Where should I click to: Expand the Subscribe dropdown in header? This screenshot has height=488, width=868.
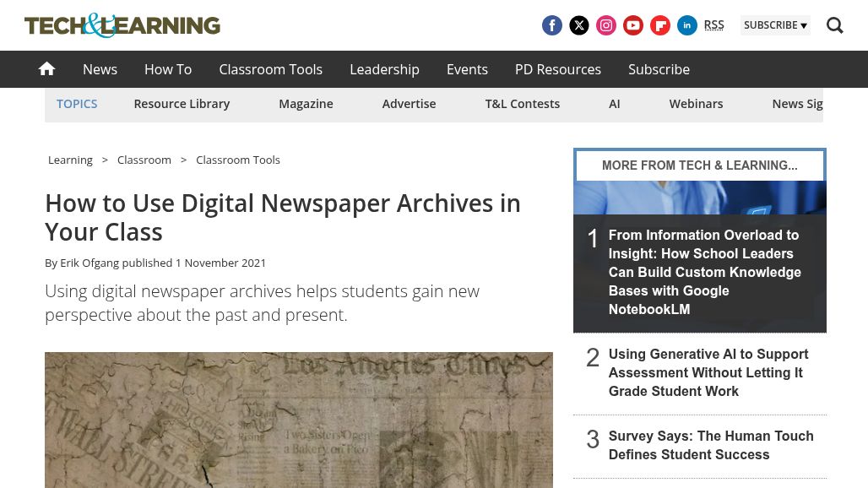(x=774, y=25)
